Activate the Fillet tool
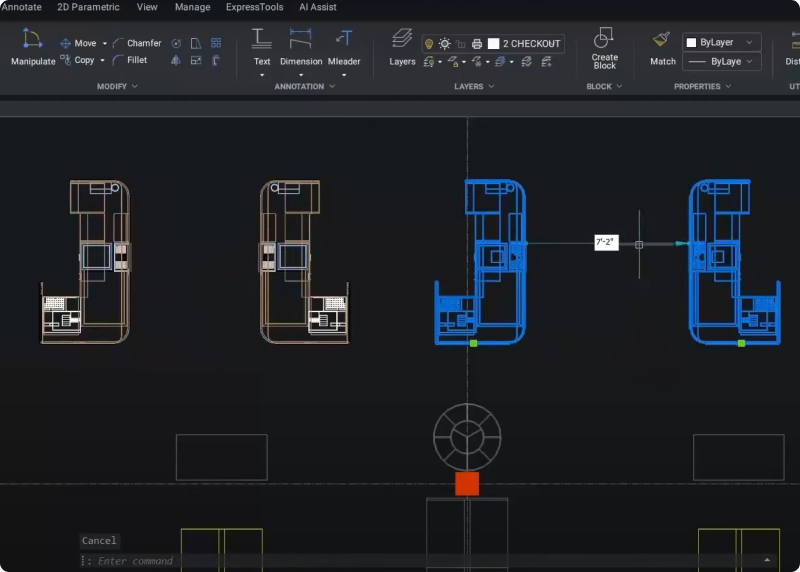Image resolution: width=800 pixels, height=572 pixels. click(x=130, y=60)
